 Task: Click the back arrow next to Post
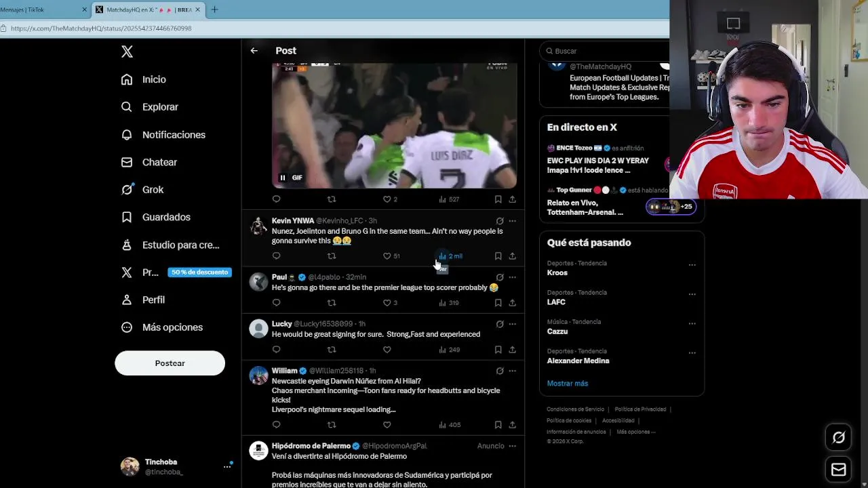point(254,51)
